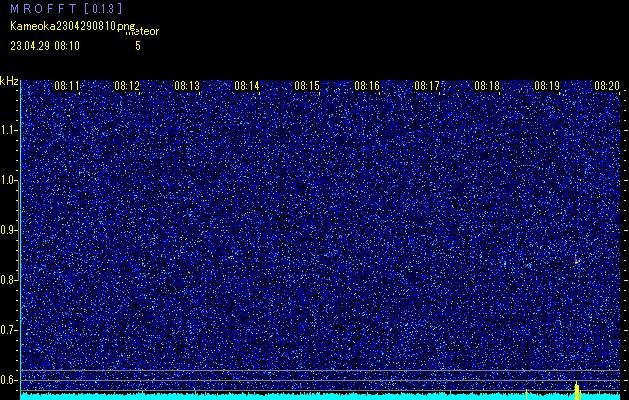
Task: Select the 08:19 time label
Action: [x=547, y=86]
